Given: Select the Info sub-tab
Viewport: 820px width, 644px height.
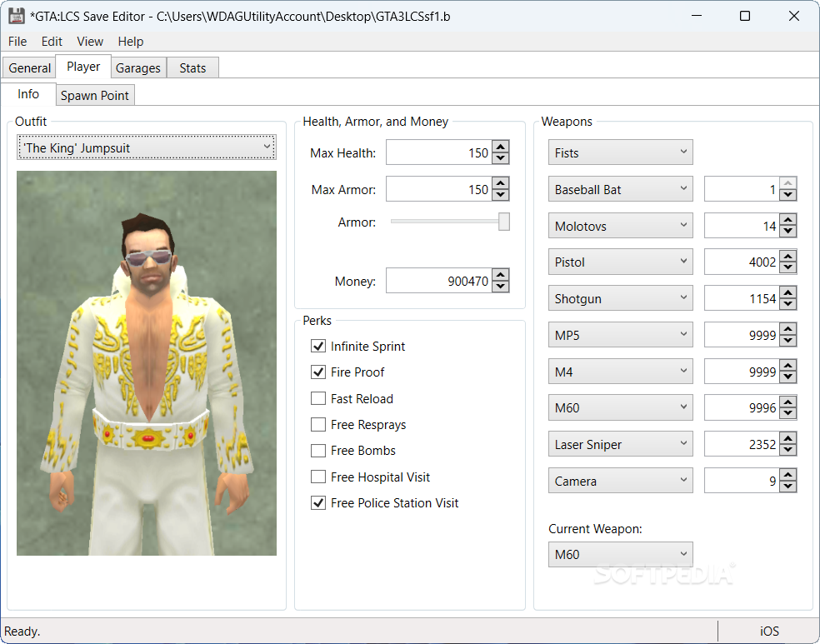Looking at the screenshot, I should click(x=28, y=93).
